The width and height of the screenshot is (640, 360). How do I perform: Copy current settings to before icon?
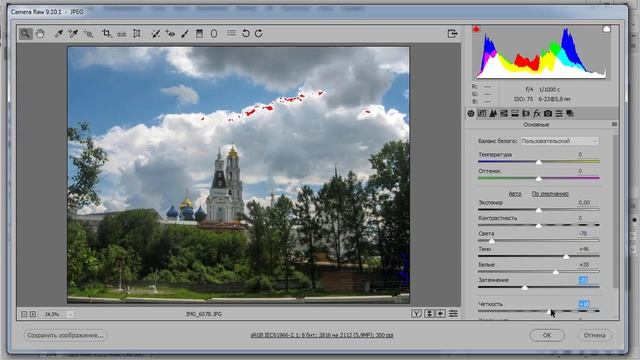[x=440, y=313]
